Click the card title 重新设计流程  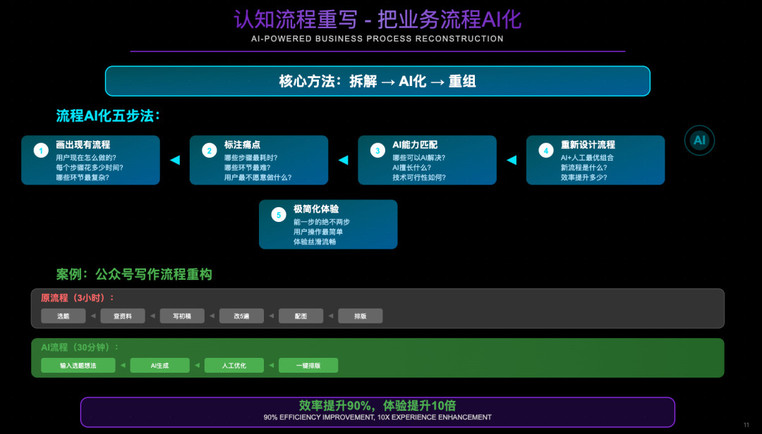(x=588, y=144)
